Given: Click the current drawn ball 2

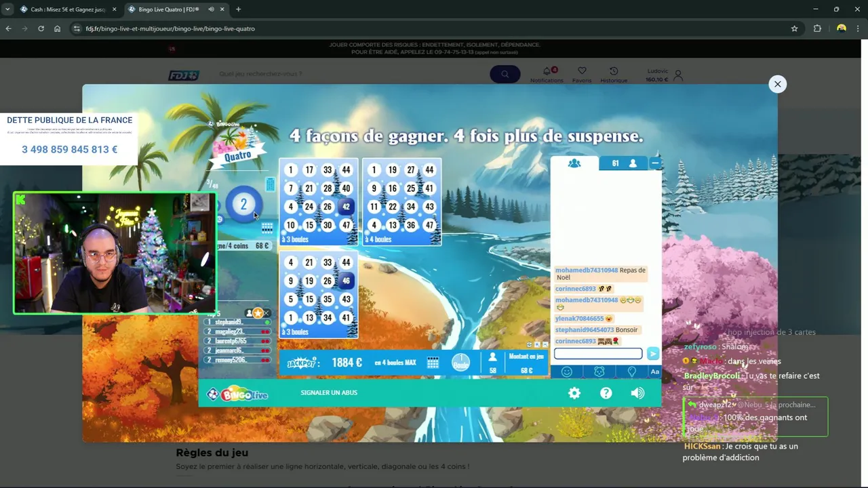Looking at the screenshot, I should tap(244, 205).
